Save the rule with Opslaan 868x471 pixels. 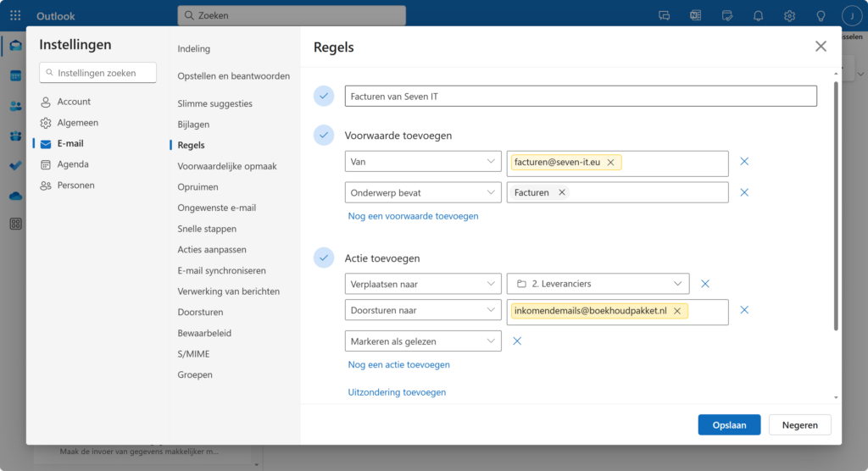coord(729,424)
